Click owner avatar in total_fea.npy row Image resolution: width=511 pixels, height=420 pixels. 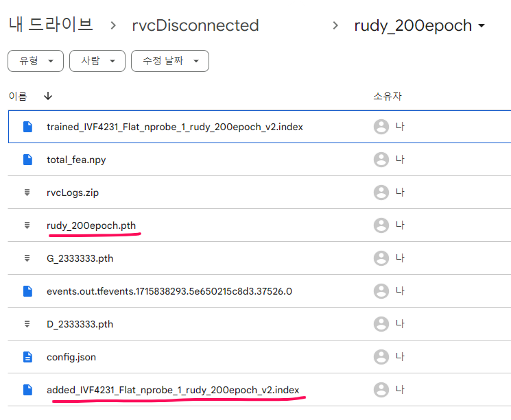[381, 160]
